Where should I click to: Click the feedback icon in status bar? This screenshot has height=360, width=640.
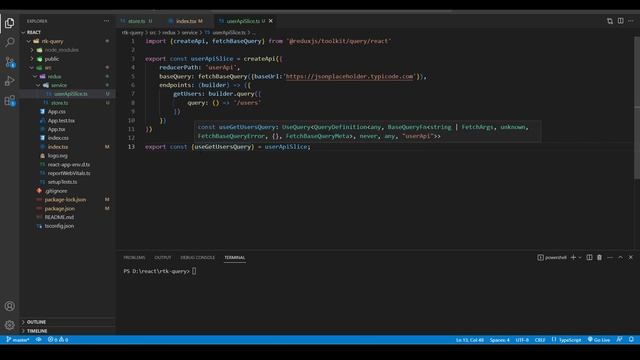pyautogui.click(x=620, y=340)
